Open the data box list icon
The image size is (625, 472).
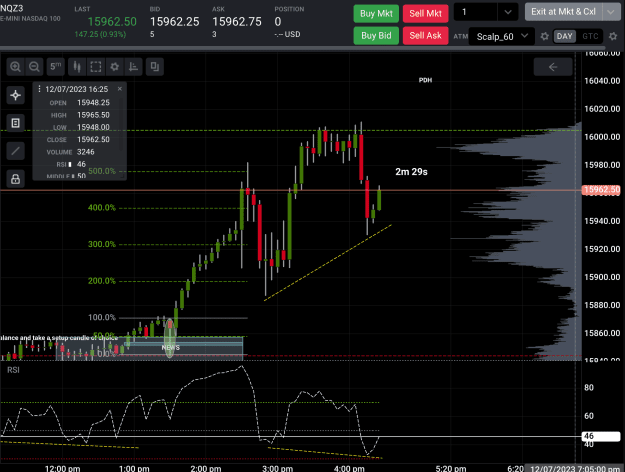[16, 123]
